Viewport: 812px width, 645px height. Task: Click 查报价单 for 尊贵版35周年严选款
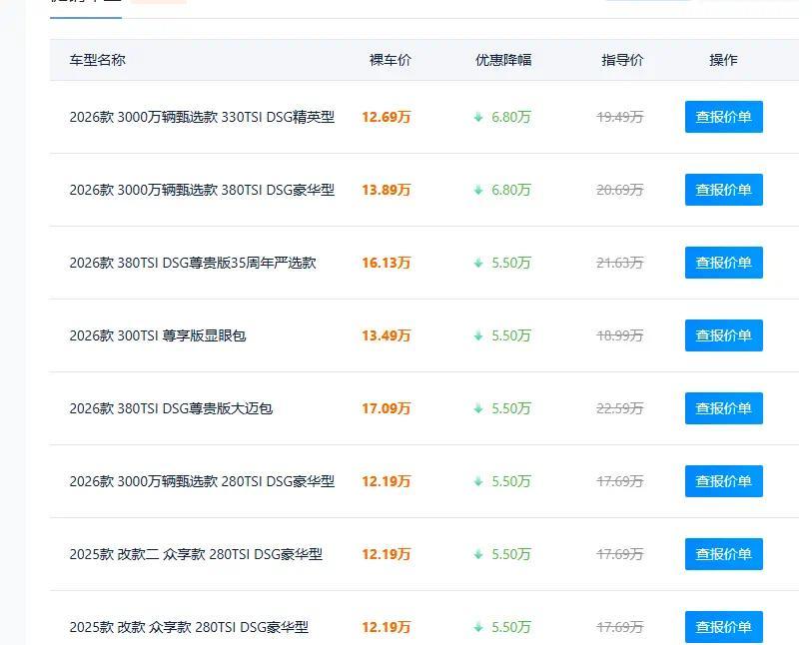tap(723, 263)
